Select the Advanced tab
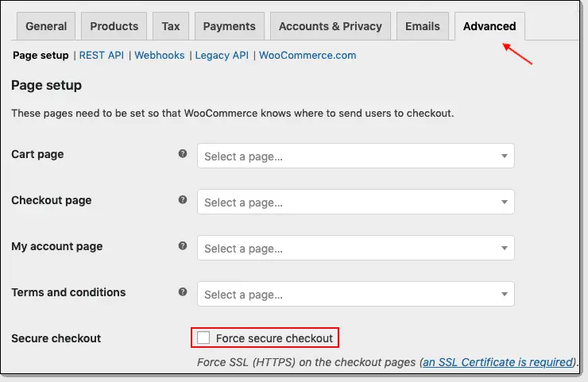Viewport: 588px width, 382px height. coord(489,26)
